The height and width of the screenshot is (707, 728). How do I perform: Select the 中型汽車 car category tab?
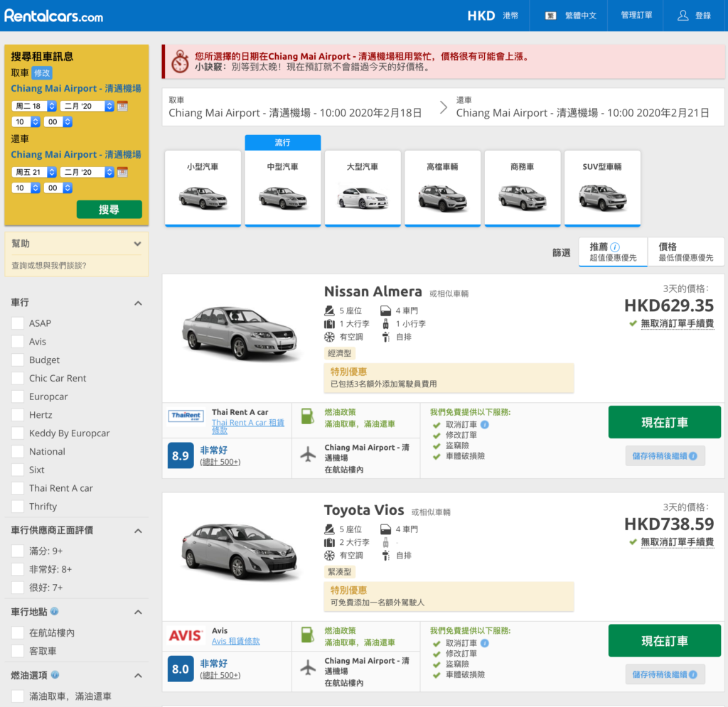283,188
